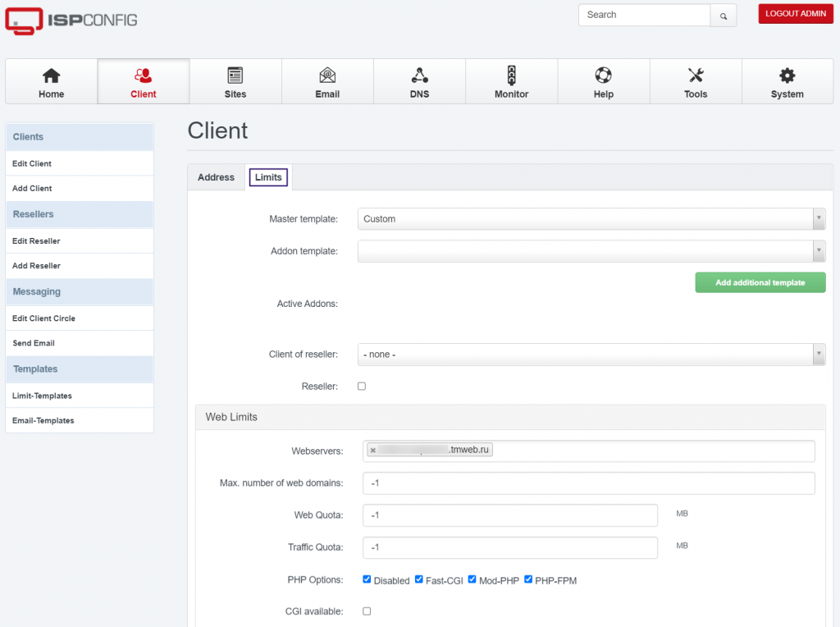Focus the Search input field
The image size is (840, 627).
(645, 15)
